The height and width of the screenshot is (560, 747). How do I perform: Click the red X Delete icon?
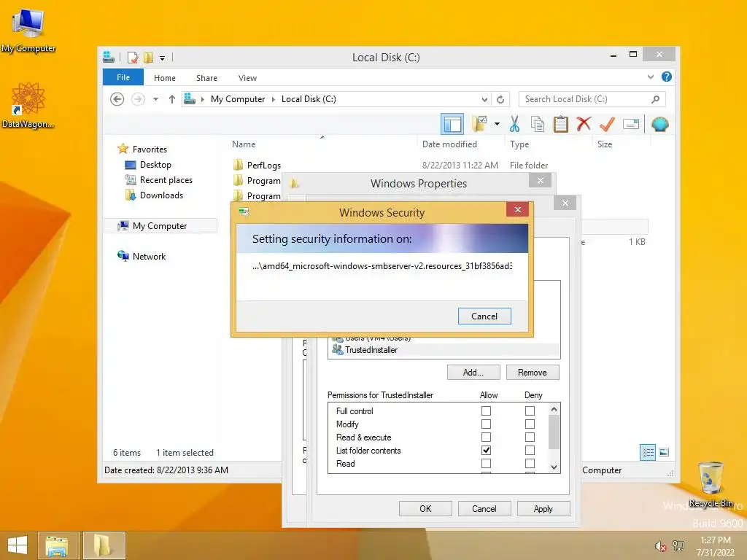(584, 124)
